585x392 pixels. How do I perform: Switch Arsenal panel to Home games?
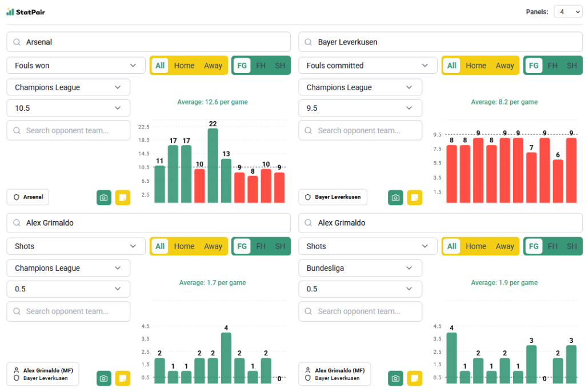tap(184, 66)
